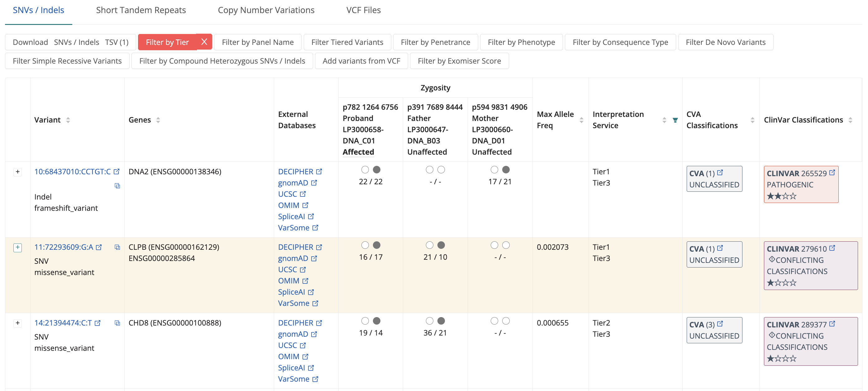Click Filter by Exomiser Score button
Screen dimensions: 868x391
pos(459,61)
